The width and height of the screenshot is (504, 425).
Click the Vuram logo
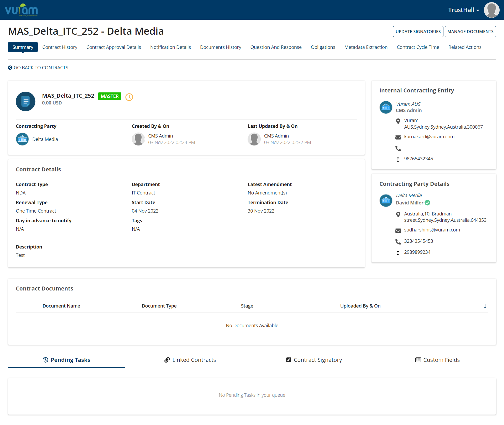tap(21, 10)
